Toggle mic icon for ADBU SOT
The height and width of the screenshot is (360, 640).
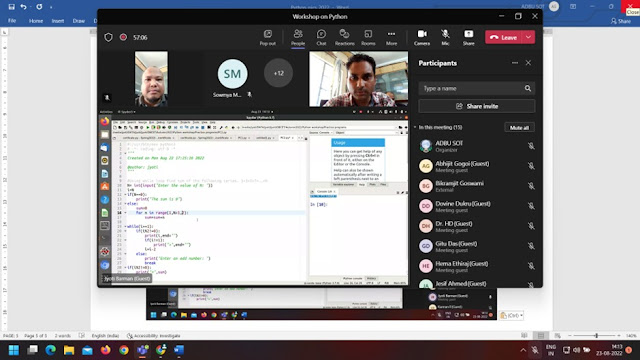(531, 146)
